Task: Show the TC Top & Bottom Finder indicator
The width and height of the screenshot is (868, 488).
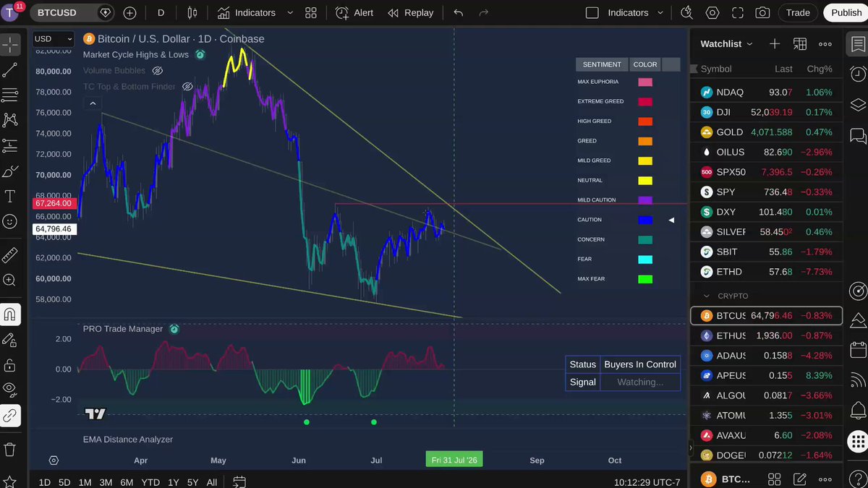Action: [187, 87]
